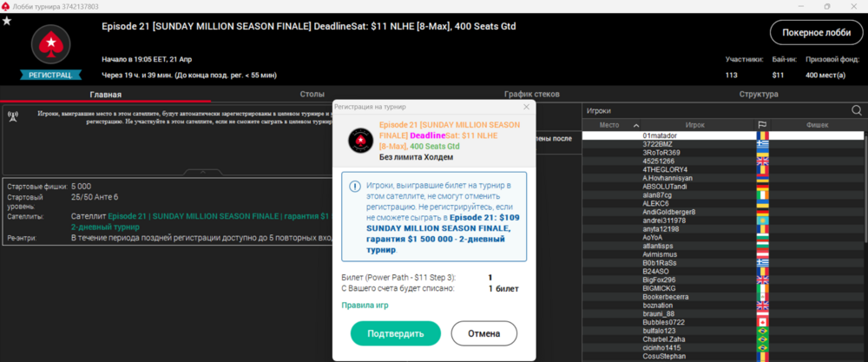Image resolution: width=868 pixels, height=362 pixels.
Task: Click the РЕГИСТРАЦ. status banner
Action: pos(50,75)
